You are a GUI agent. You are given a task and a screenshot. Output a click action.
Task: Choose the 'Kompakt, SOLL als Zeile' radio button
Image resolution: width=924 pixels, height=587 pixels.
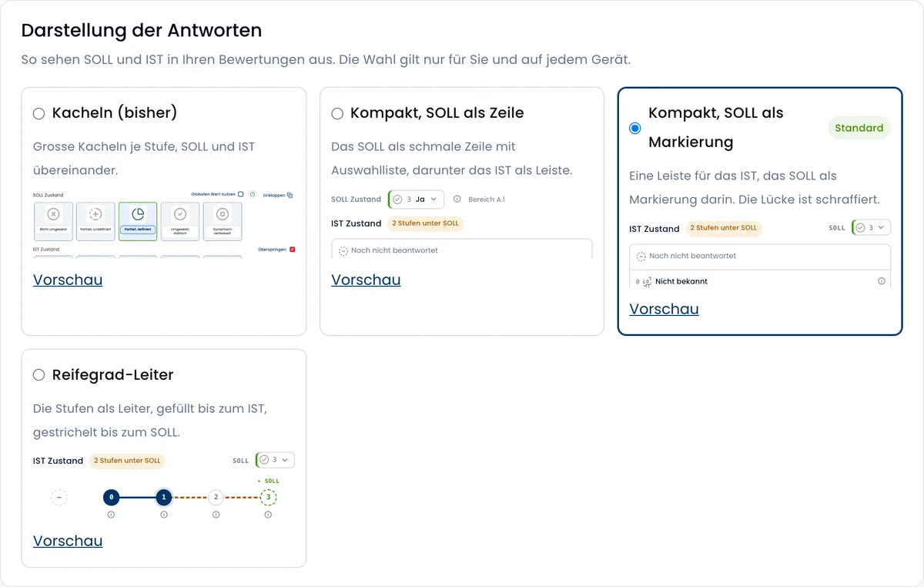(x=337, y=114)
